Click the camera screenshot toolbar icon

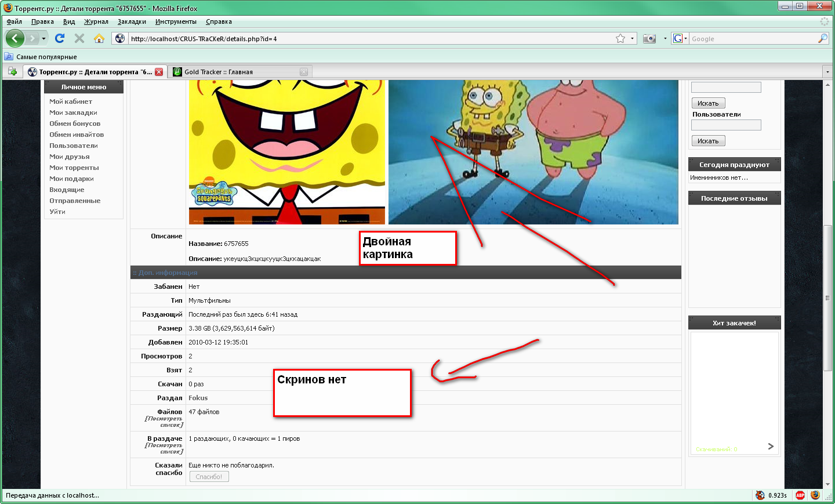pyautogui.click(x=649, y=38)
